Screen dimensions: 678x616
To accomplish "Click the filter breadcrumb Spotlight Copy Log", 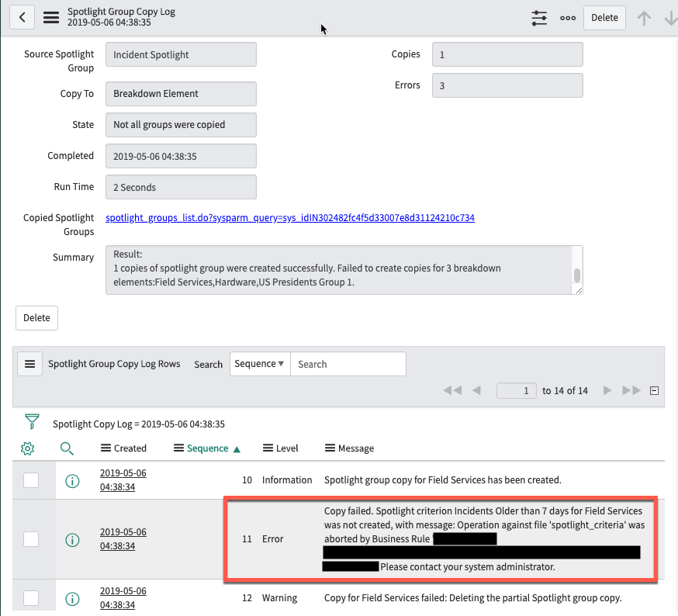I will (139, 424).
